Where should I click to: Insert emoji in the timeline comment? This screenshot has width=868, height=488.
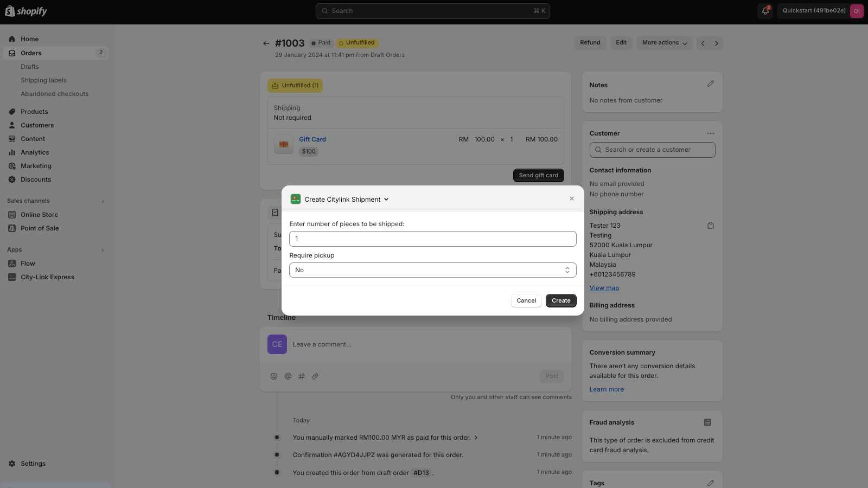click(274, 376)
